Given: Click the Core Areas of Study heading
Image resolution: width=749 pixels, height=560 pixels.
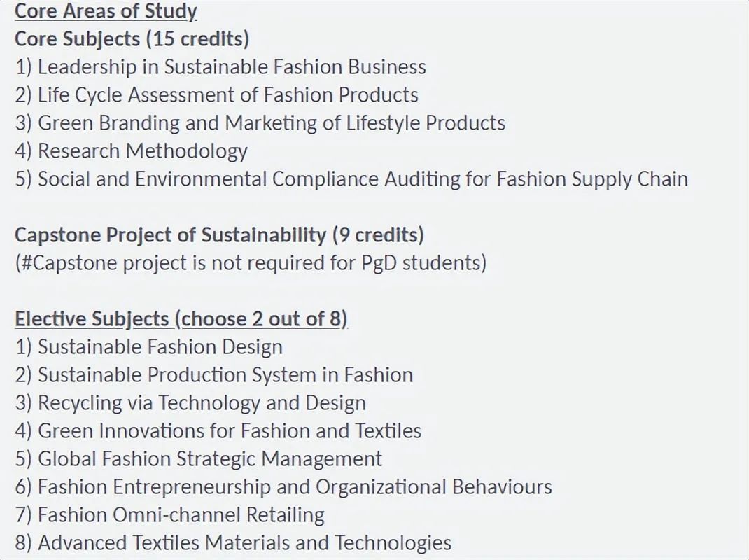Looking at the screenshot, I should (x=106, y=11).
